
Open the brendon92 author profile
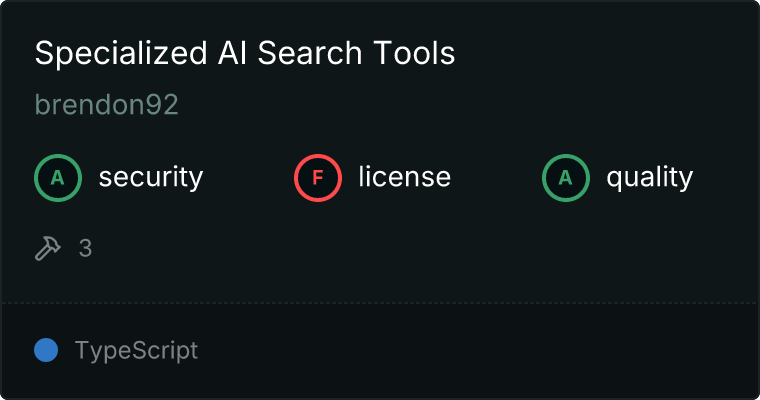click(x=107, y=105)
